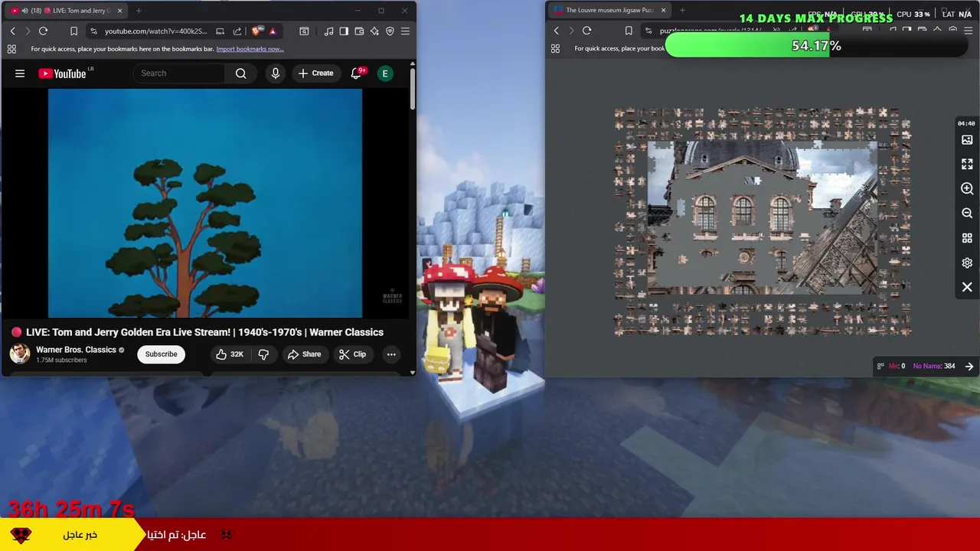Open YouTube hamburger guide menu
Screen dimensions: 980x551
(x=20, y=73)
